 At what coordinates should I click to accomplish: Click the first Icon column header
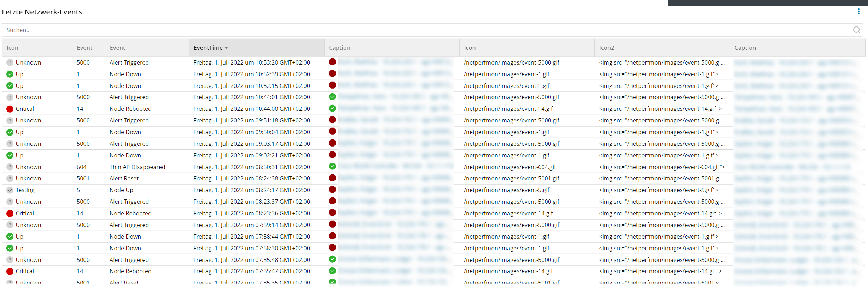(37, 48)
